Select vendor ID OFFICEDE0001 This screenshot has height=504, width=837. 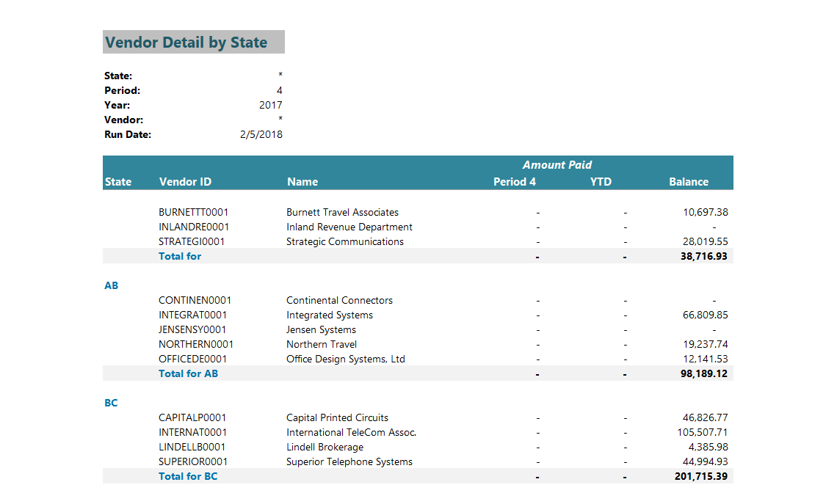pos(192,359)
